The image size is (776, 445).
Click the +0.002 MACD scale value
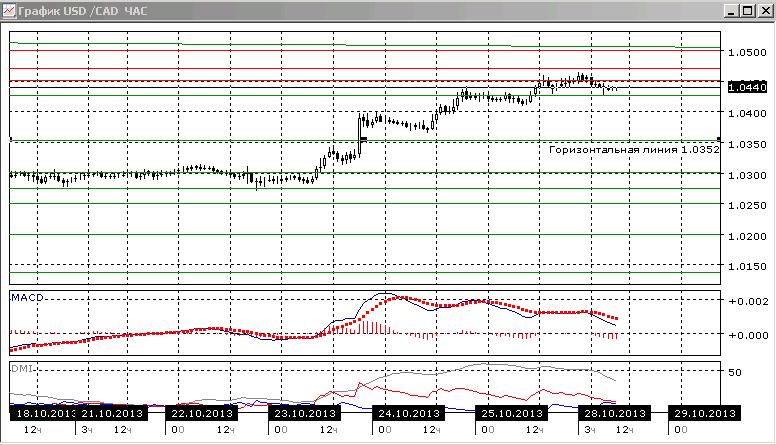pyautogui.click(x=748, y=301)
